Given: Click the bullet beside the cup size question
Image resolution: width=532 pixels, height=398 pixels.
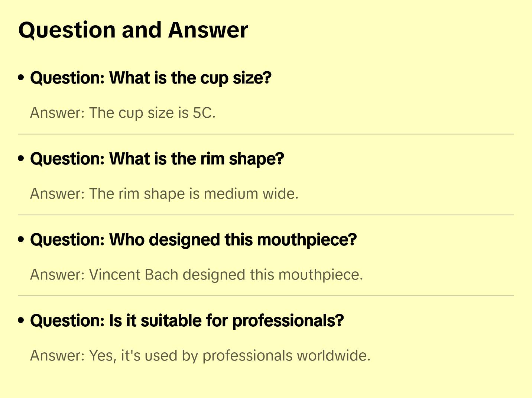Looking at the screenshot, I should coord(21,78).
